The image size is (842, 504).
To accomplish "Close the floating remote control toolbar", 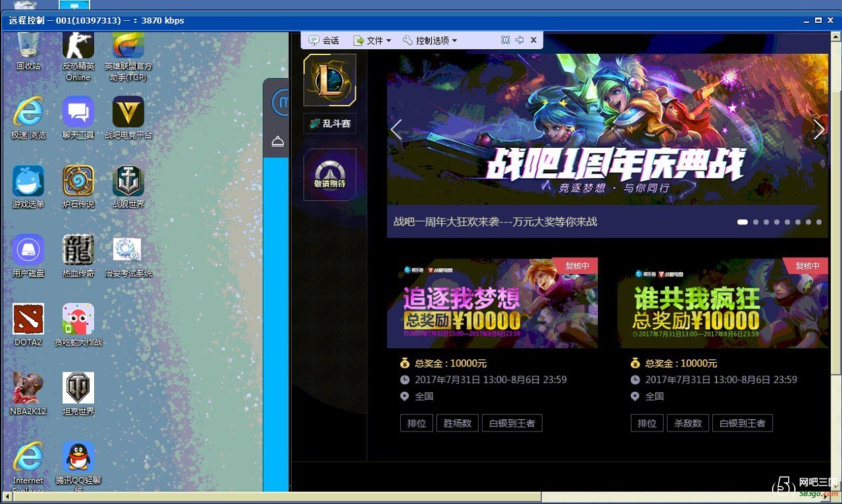I will (533, 40).
